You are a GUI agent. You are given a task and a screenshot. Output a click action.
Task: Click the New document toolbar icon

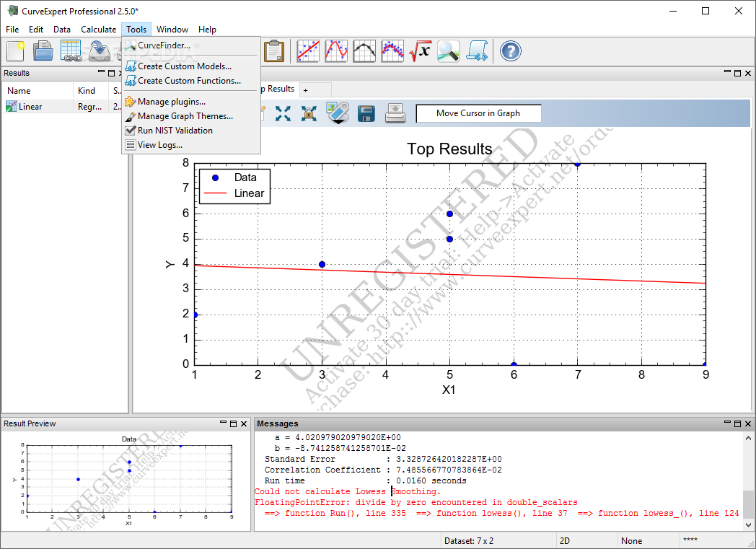(x=15, y=51)
